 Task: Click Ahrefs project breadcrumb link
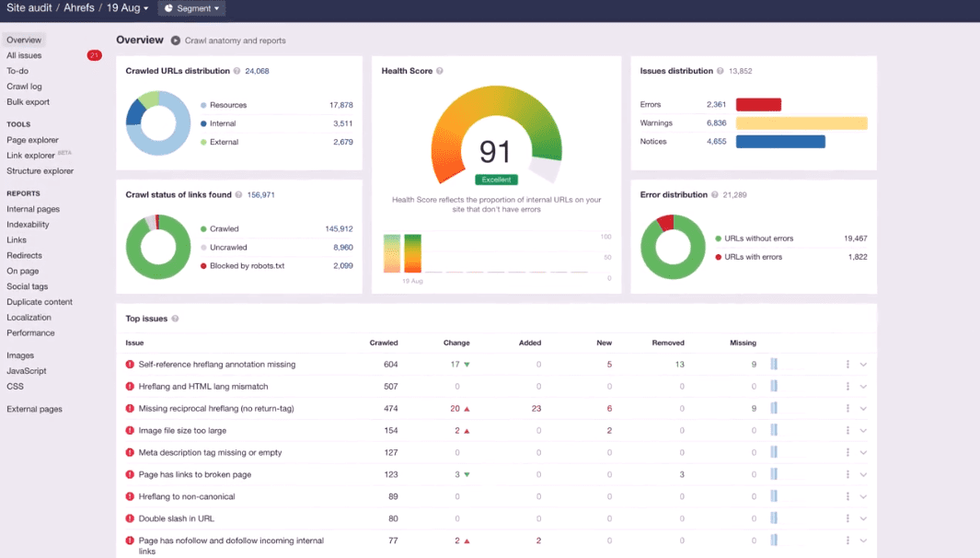79,8
